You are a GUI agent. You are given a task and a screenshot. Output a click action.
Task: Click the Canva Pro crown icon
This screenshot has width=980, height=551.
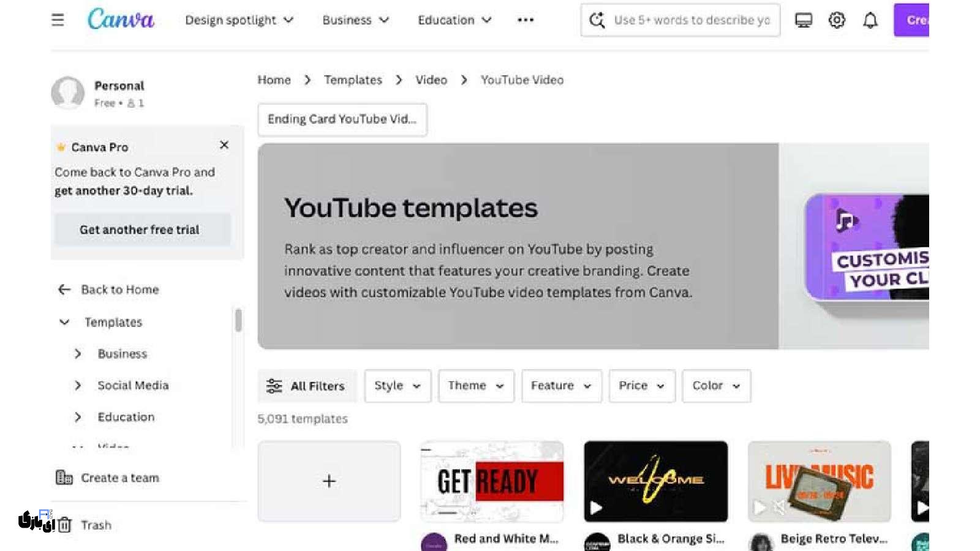point(61,147)
